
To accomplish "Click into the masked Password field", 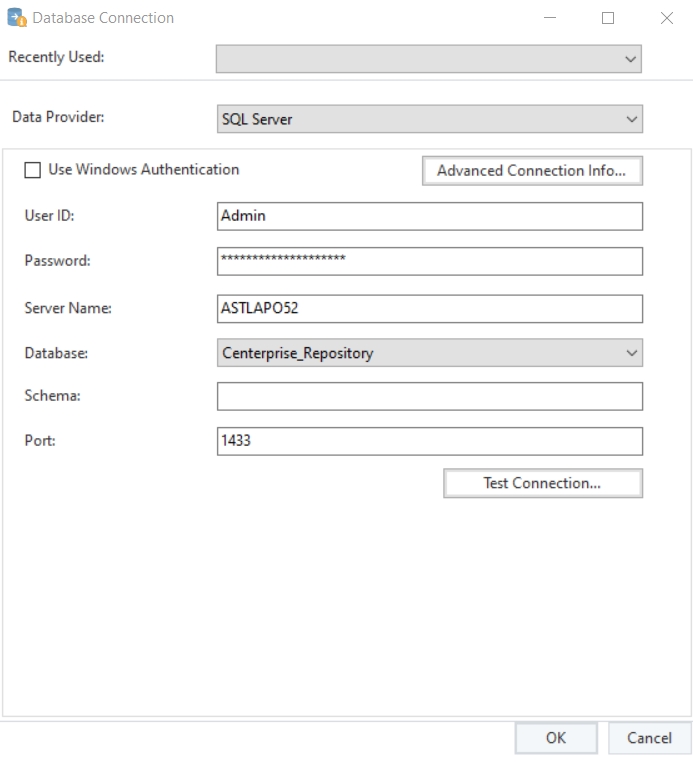I will 429,260.
